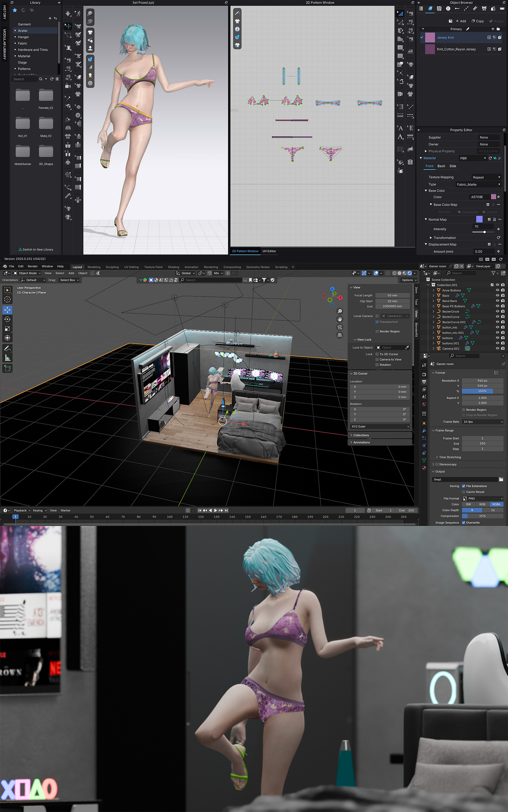Open the Blender Render menu
Viewport: 508px width, 812px height.
(33, 266)
